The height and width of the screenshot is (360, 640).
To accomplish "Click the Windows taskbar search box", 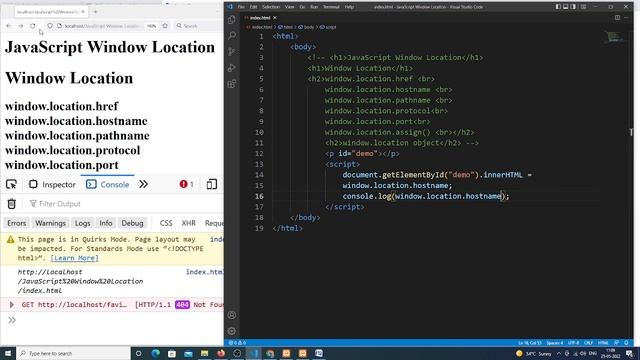I will pyautogui.click(x=73, y=353).
